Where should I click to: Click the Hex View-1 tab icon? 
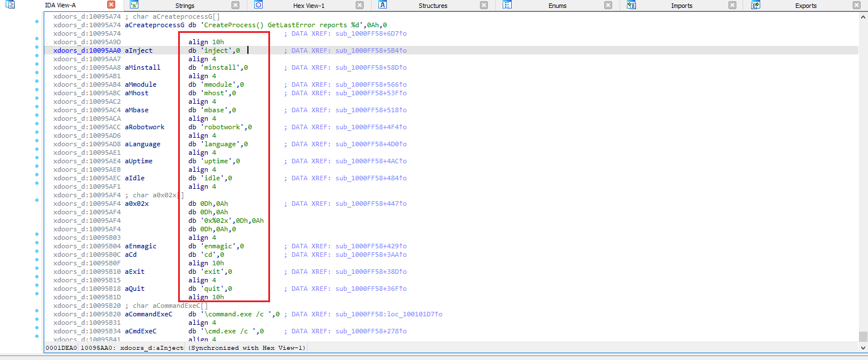(258, 5)
